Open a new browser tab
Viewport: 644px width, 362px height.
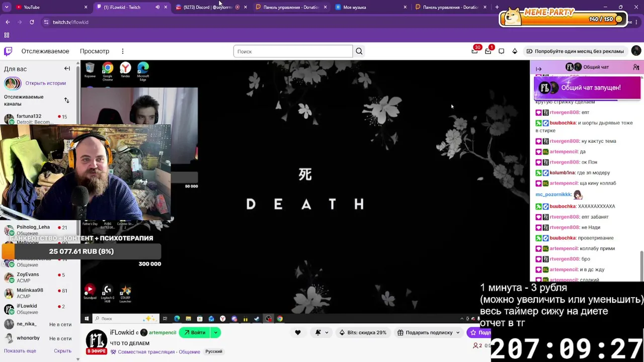pos(497,7)
